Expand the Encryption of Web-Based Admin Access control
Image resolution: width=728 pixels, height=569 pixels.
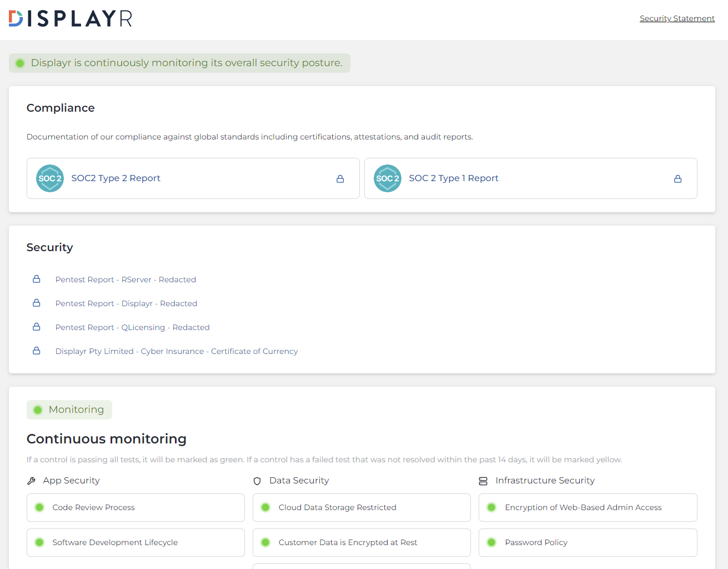588,507
